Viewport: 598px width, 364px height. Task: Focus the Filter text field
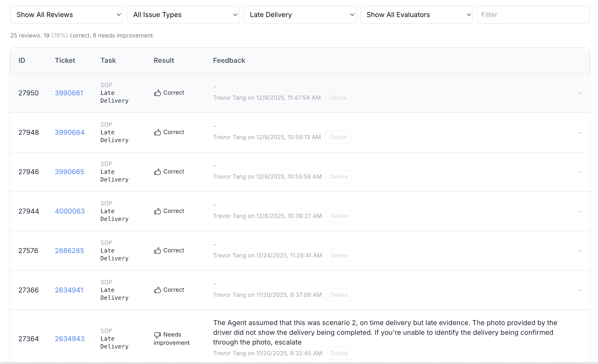pyautogui.click(x=533, y=15)
